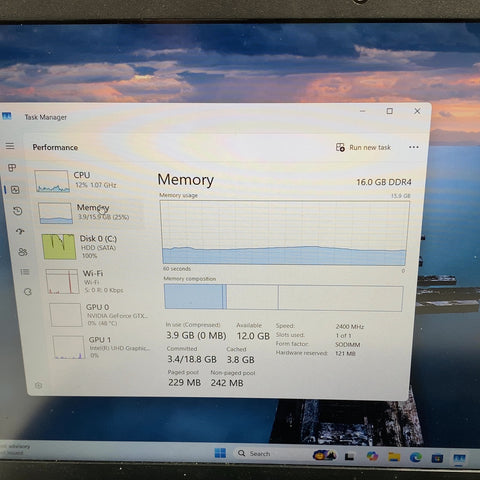Viewport: 480px width, 480px height.
Task: Click the Run new task button
Action: 363,147
